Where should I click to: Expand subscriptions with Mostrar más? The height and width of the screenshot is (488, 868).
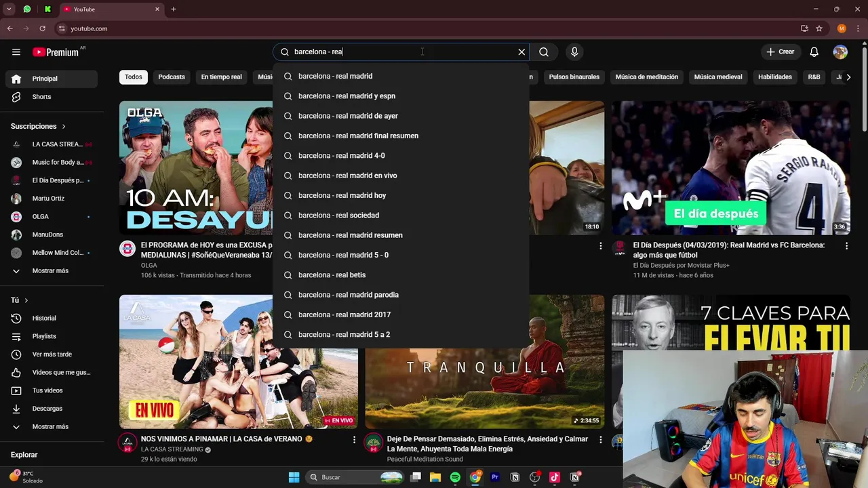[52, 271]
